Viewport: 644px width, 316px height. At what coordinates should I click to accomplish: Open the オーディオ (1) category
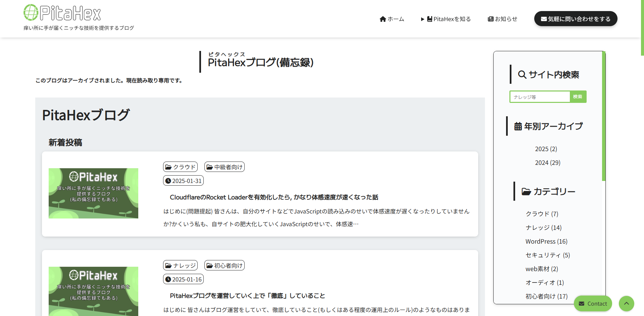point(545,282)
